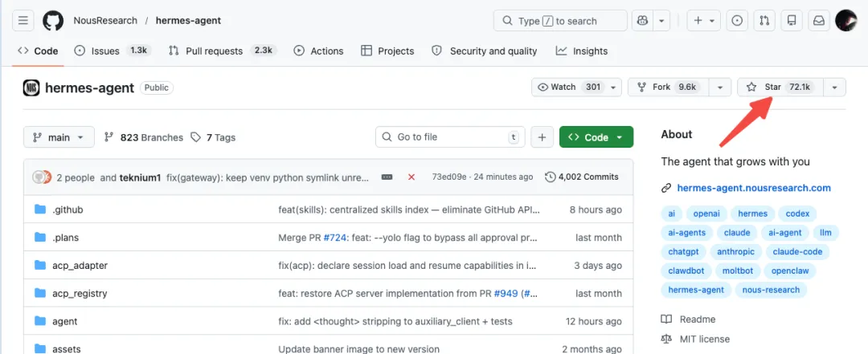Click the Watch button
Image resolution: width=868 pixels, height=354 pixels.
point(568,87)
